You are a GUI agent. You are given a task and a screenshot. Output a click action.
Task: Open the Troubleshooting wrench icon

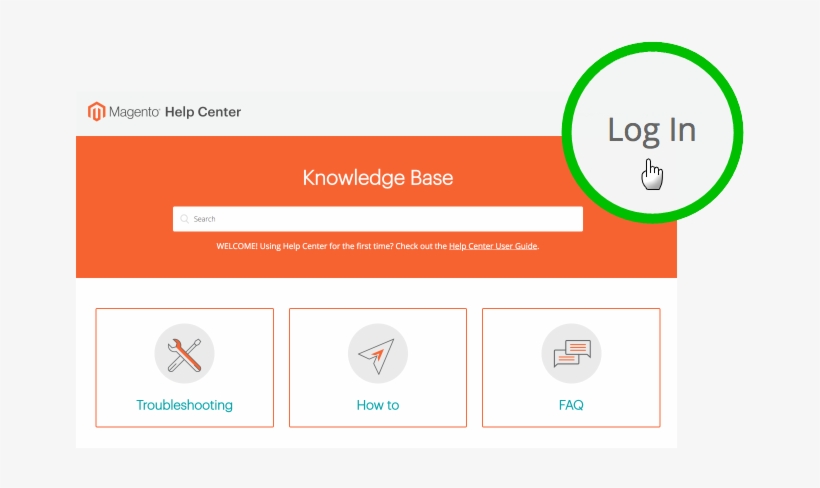[184, 354]
